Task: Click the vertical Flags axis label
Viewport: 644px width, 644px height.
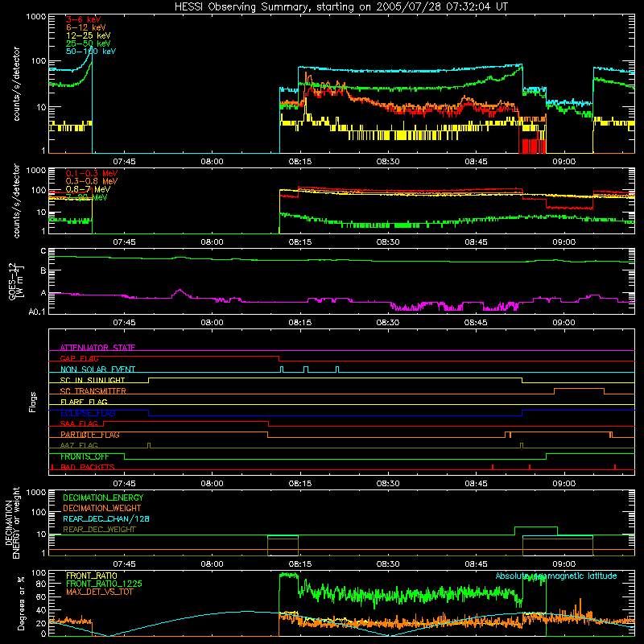Action: pyautogui.click(x=33, y=402)
